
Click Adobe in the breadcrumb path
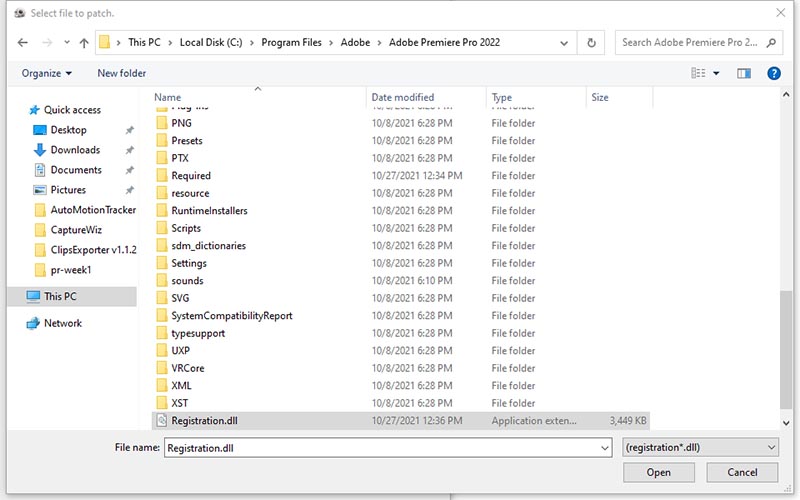pyautogui.click(x=355, y=42)
